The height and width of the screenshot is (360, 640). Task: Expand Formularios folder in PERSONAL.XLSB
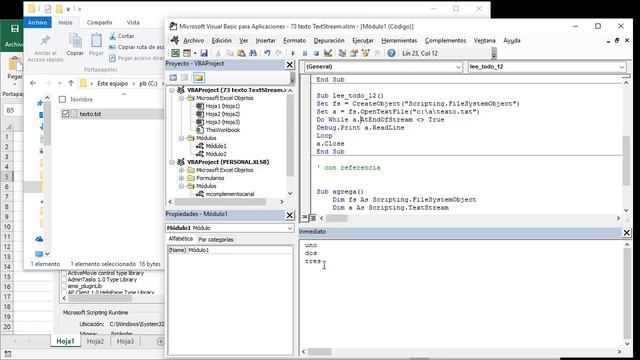pos(182,178)
